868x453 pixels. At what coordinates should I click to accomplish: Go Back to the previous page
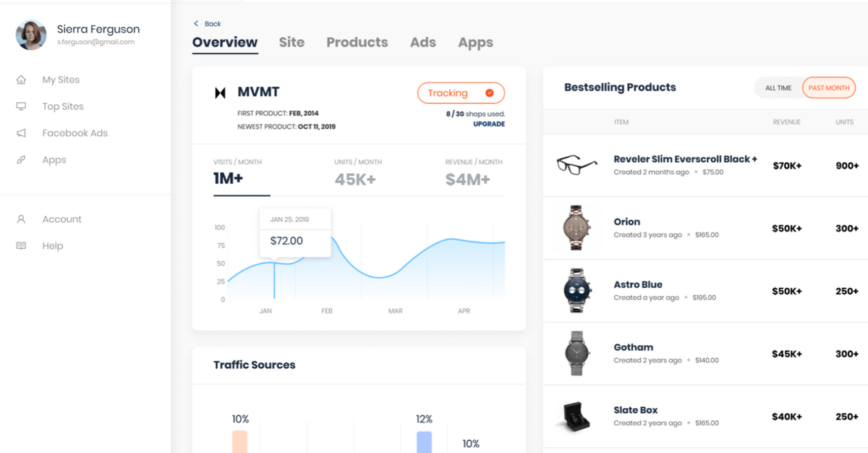207,24
